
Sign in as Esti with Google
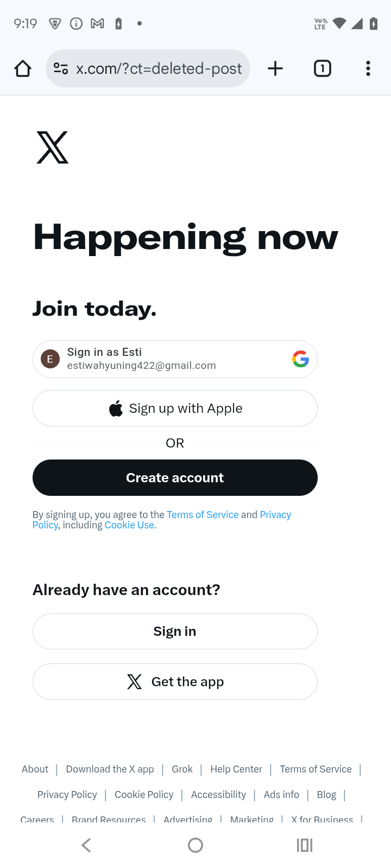tap(163, 359)
